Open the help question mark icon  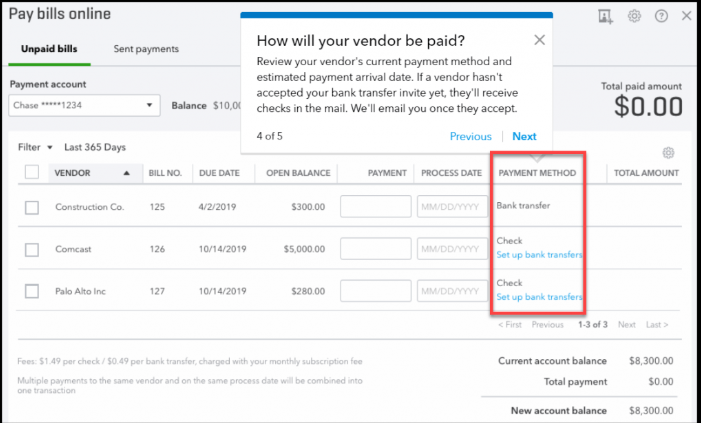(661, 17)
